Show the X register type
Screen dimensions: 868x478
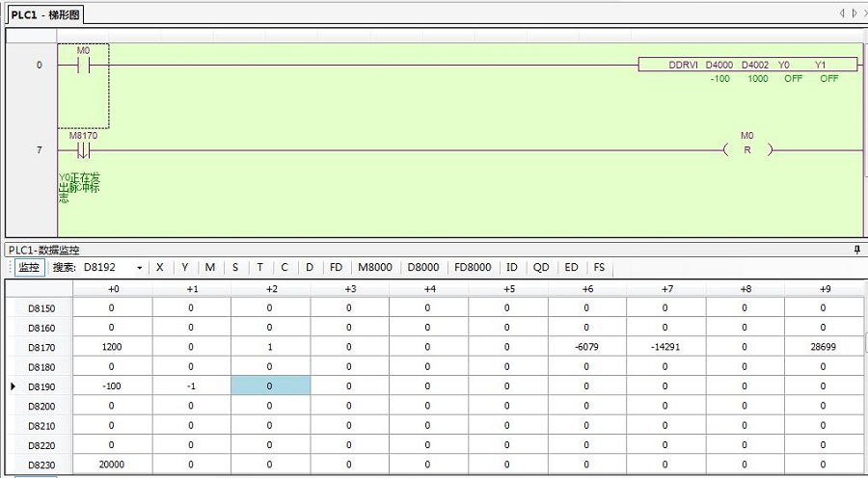(160, 267)
